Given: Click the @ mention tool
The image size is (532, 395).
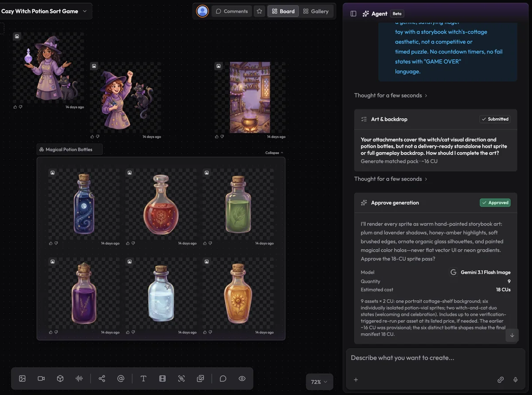Looking at the screenshot, I should (121, 379).
